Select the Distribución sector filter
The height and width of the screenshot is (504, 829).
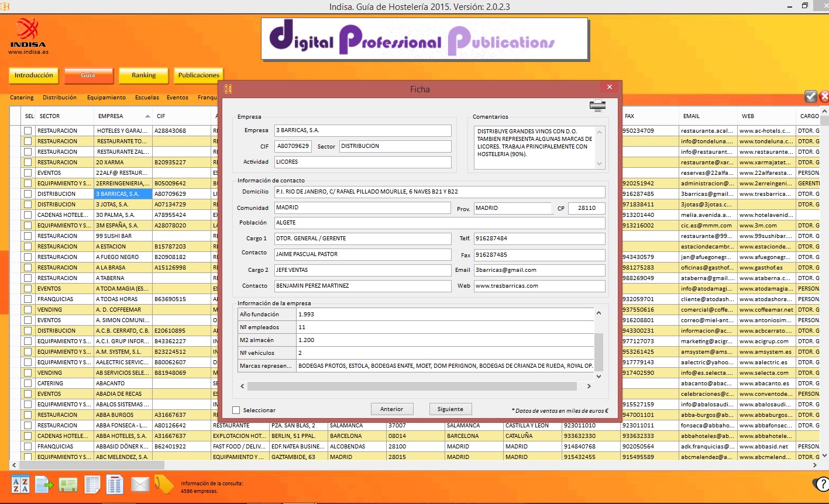point(60,98)
